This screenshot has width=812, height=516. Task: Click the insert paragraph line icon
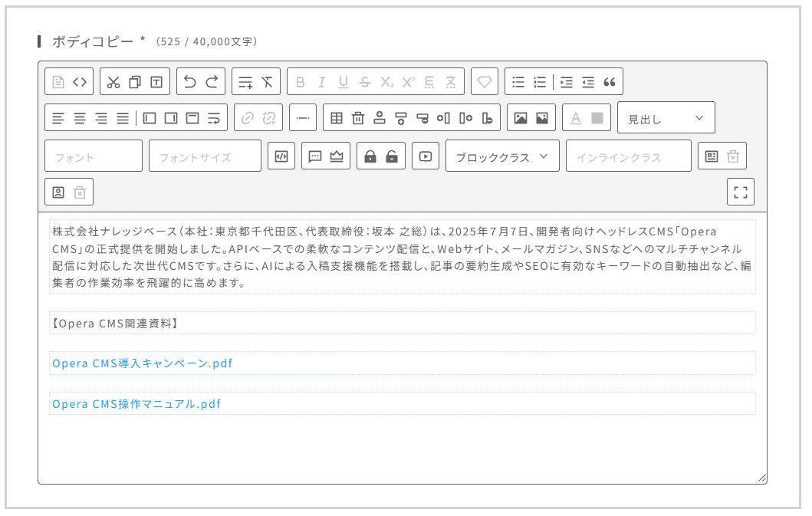point(245,82)
